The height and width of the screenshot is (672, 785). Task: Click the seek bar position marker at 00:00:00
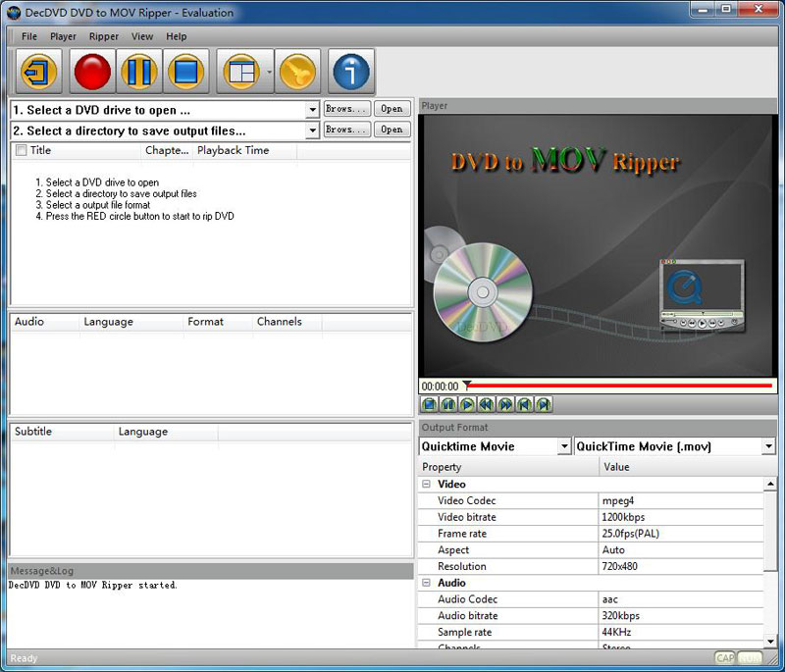pyautogui.click(x=467, y=385)
